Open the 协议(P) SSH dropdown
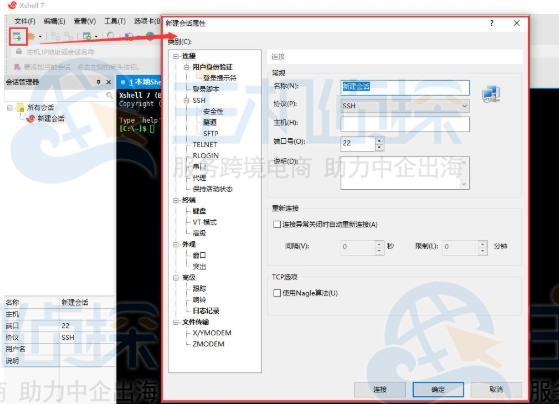This screenshot has height=404, width=559. (405, 106)
